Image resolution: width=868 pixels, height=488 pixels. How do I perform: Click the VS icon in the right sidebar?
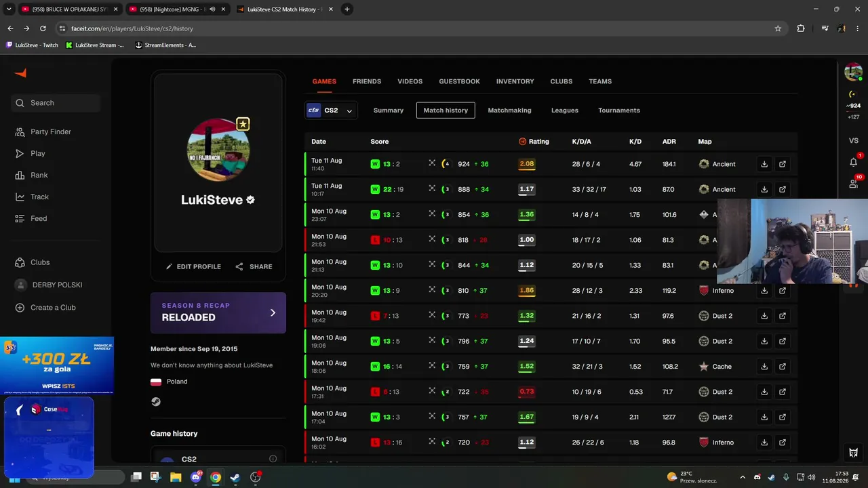tap(854, 140)
